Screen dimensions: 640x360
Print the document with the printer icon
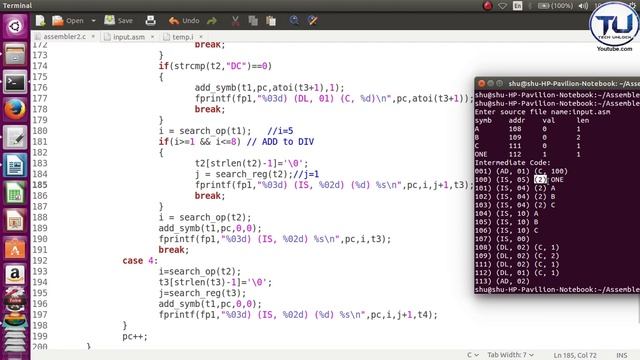pos(150,20)
